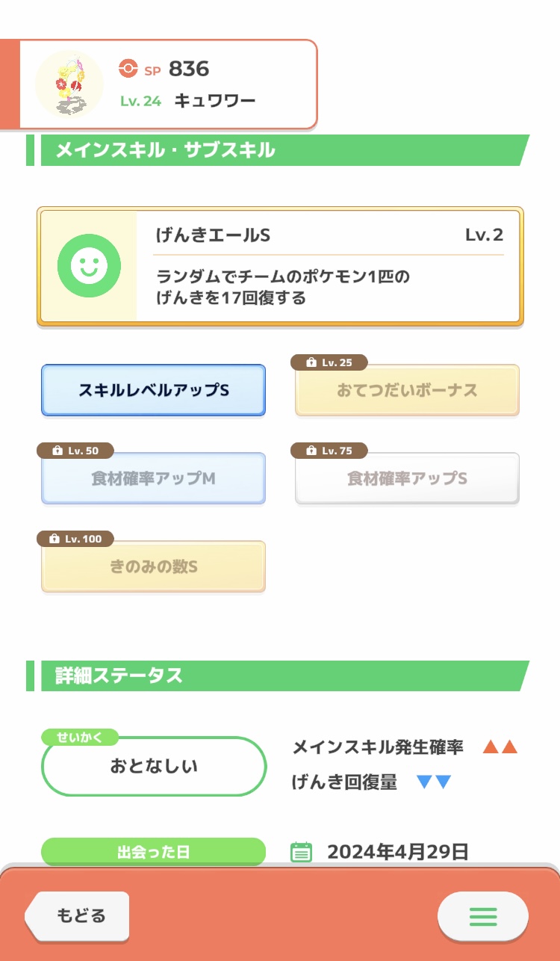The image size is (560, 961).
Task: Tap the Comfey Pokémon portrait thumbnail
Action: 69,84
